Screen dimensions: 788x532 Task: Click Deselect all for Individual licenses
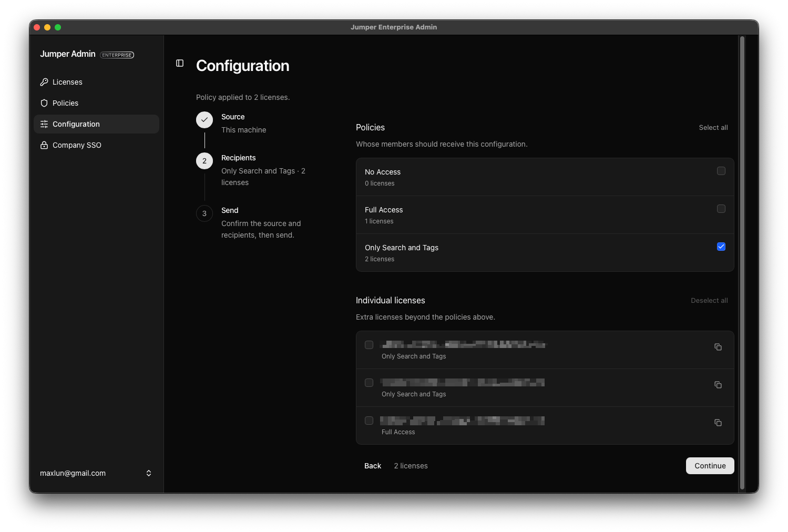[x=709, y=301]
